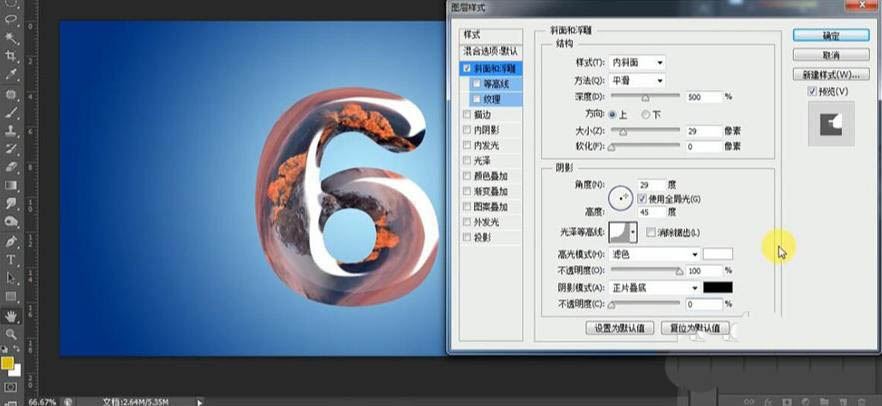The height and width of the screenshot is (406, 882).
Task: Select the Horizontal Type tool
Action: point(11,260)
